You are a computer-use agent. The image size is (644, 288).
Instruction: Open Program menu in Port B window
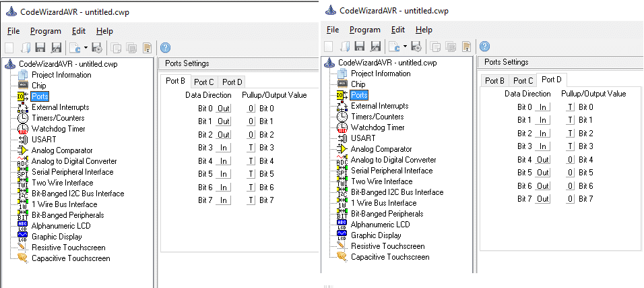(46, 31)
